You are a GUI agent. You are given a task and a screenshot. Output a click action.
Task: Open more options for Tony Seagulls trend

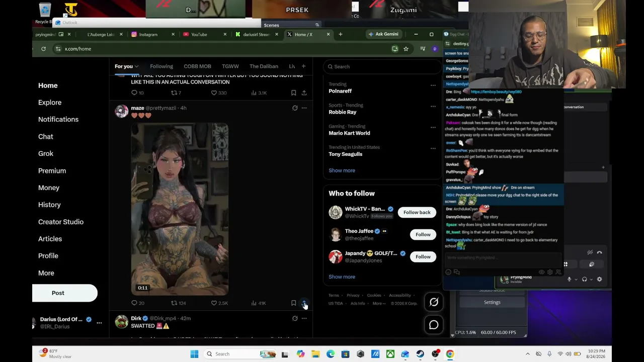[x=433, y=149]
